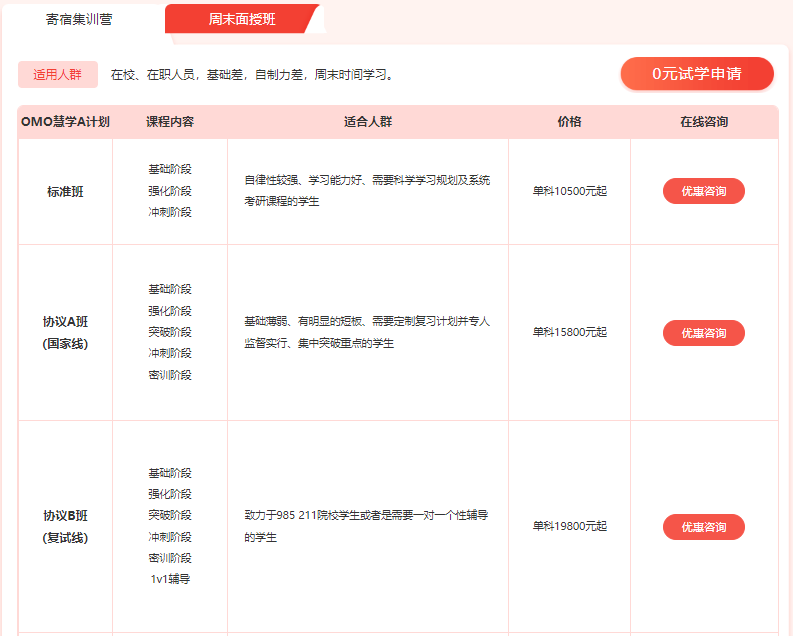Screen dimensions: 793x636
Task: Select the 标准班 row title
Action: click(65, 192)
